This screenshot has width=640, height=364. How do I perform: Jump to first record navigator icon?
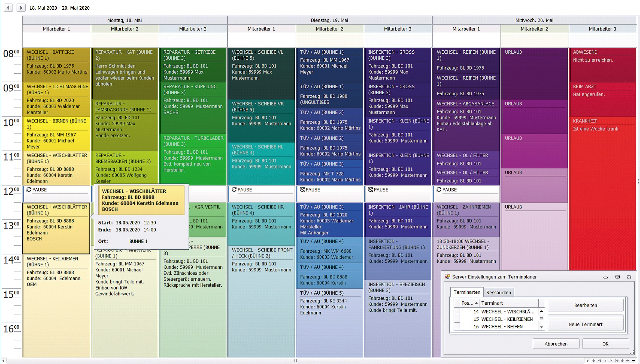(594, 361)
